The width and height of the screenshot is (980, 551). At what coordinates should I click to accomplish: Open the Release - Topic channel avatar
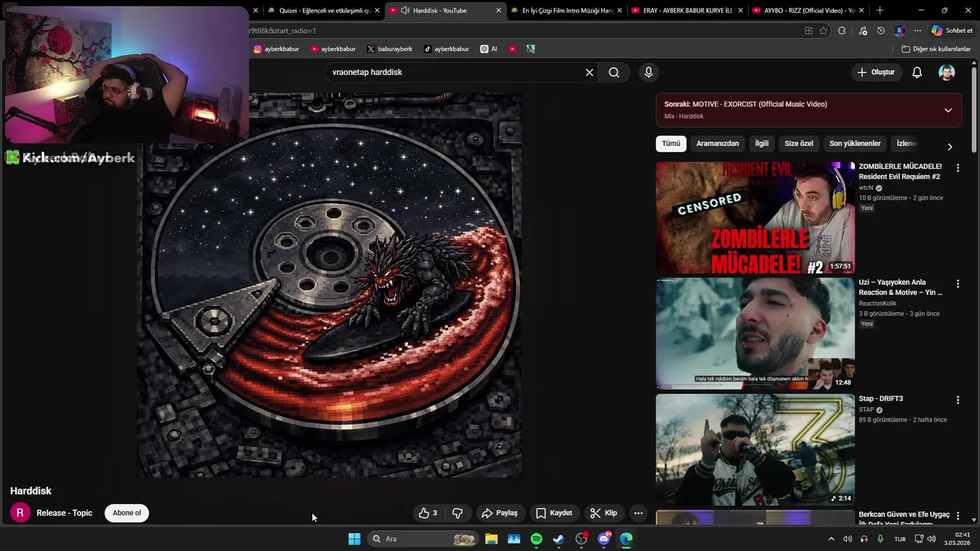tap(20, 513)
